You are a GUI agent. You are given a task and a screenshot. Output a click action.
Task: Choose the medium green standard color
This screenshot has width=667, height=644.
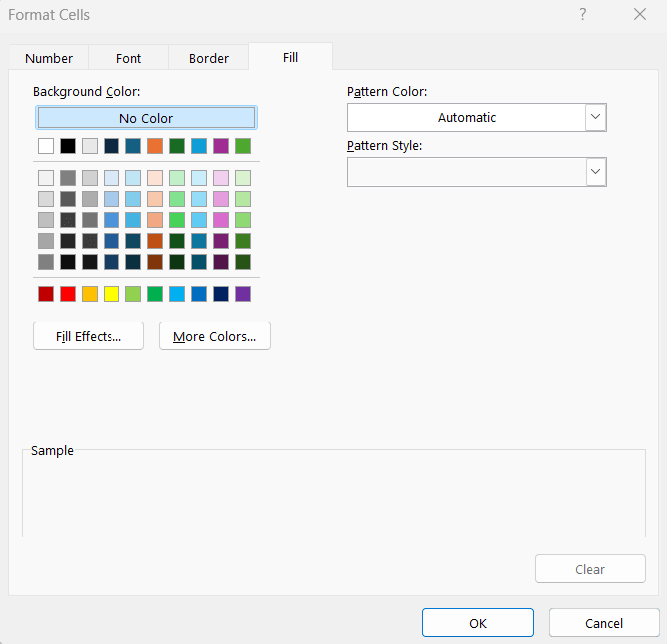tap(155, 294)
